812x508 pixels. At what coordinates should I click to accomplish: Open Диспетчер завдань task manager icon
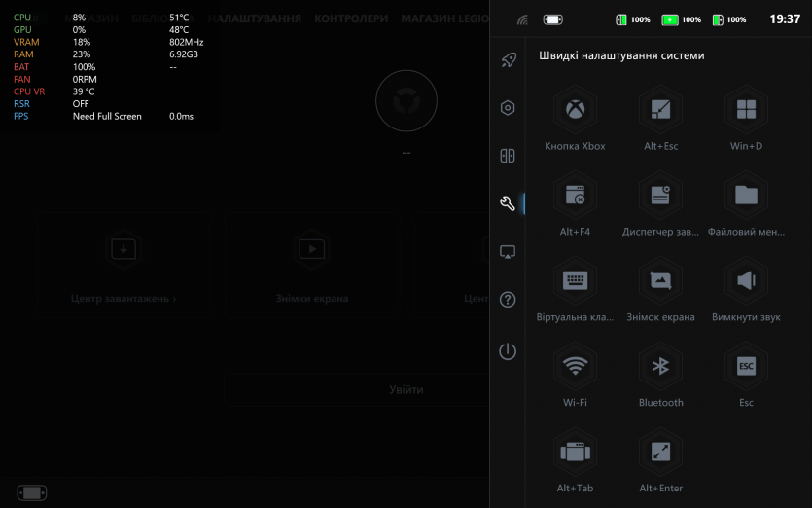pyautogui.click(x=660, y=196)
